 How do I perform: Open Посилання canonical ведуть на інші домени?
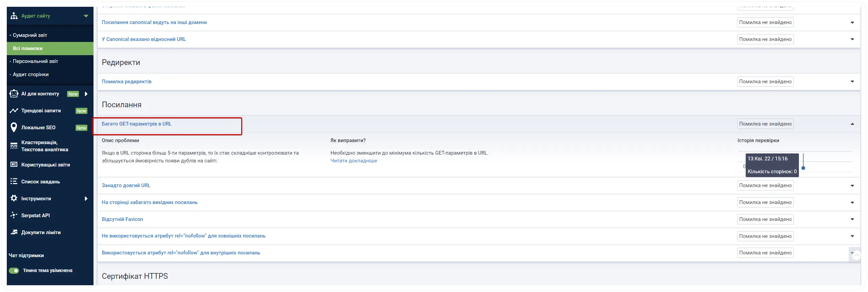click(x=154, y=22)
